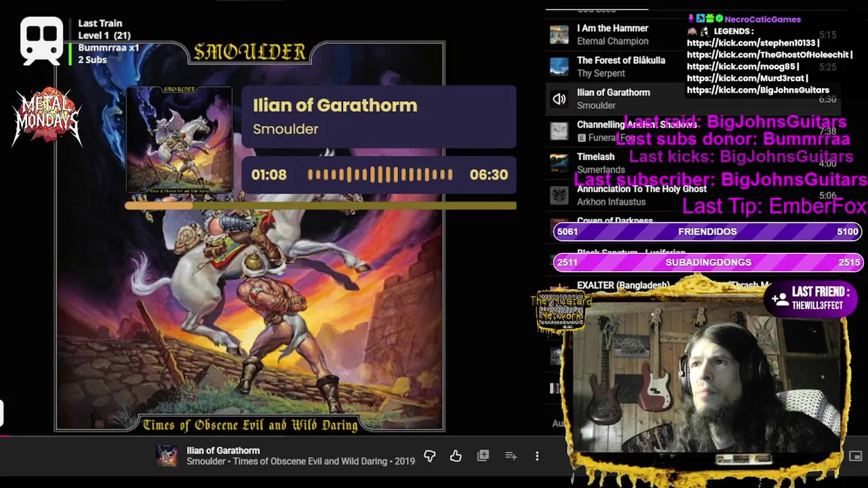Image resolution: width=868 pixels, height=488 pixels.
Task: Click the waveform seek bar in the now-playing widget
Action: pos(380,175)
